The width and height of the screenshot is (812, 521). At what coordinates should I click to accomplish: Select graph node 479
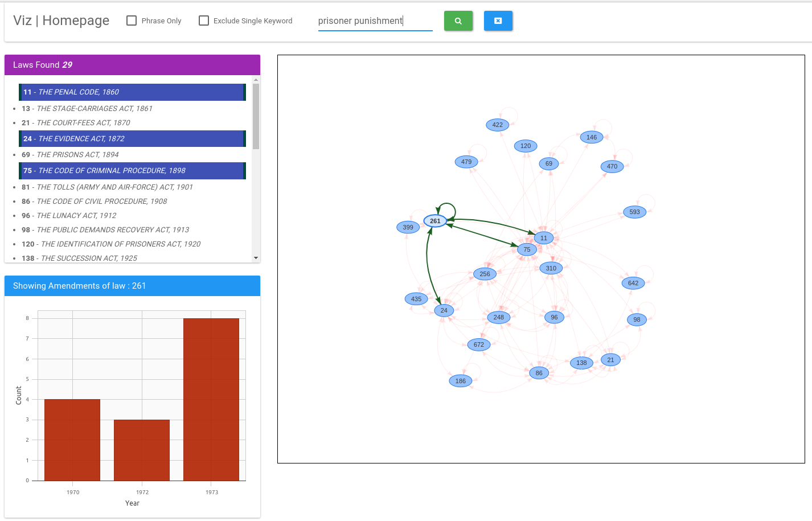tap(466, 162)
